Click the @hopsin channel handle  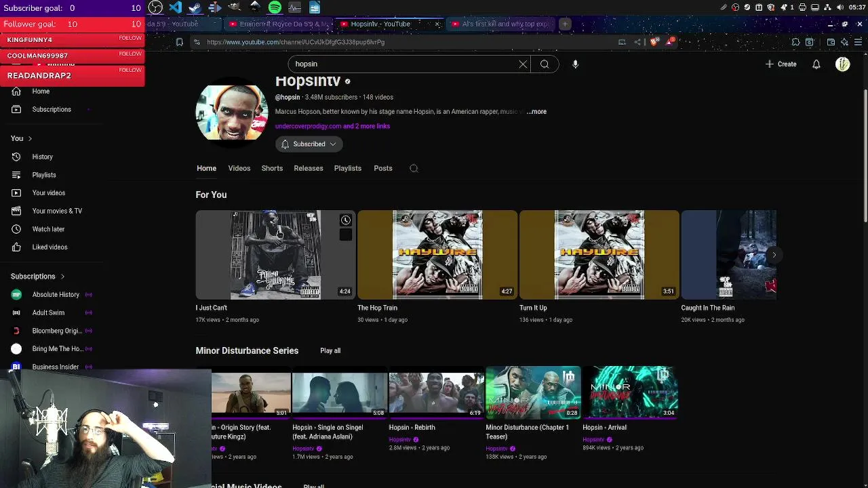[288, 98]
